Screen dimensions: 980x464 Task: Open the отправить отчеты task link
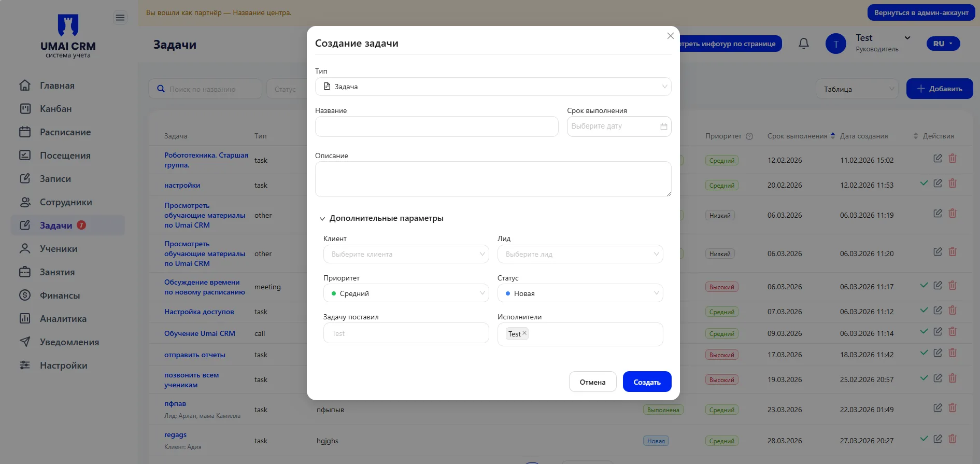194,355
